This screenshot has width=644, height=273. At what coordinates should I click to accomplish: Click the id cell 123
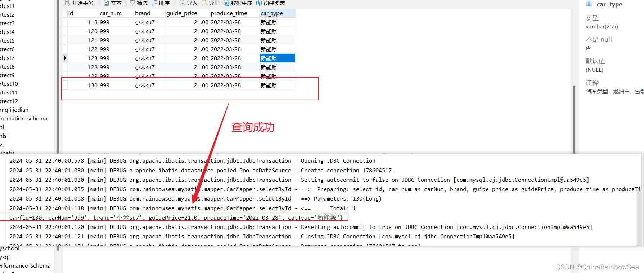click(x=83, y=58)
